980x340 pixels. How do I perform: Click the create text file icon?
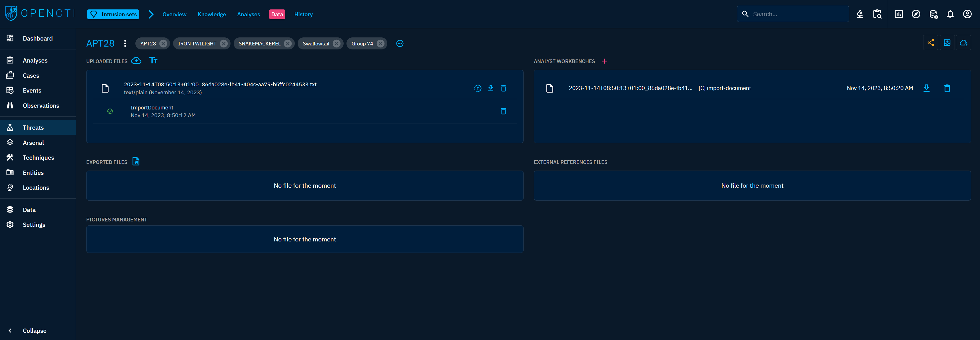[153, 61]
